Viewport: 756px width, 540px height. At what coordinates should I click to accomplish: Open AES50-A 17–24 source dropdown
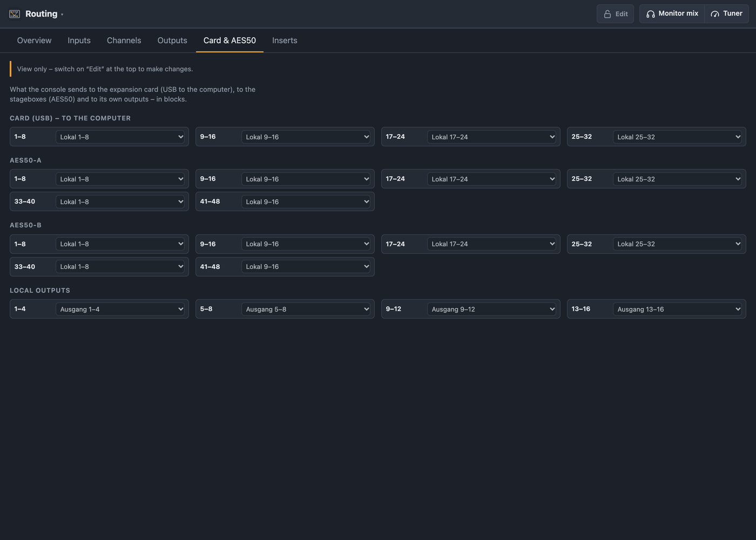(492, 179)
